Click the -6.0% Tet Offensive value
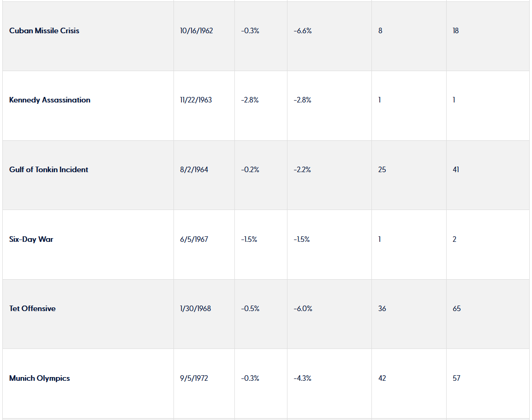 click(x=303, y=309)
